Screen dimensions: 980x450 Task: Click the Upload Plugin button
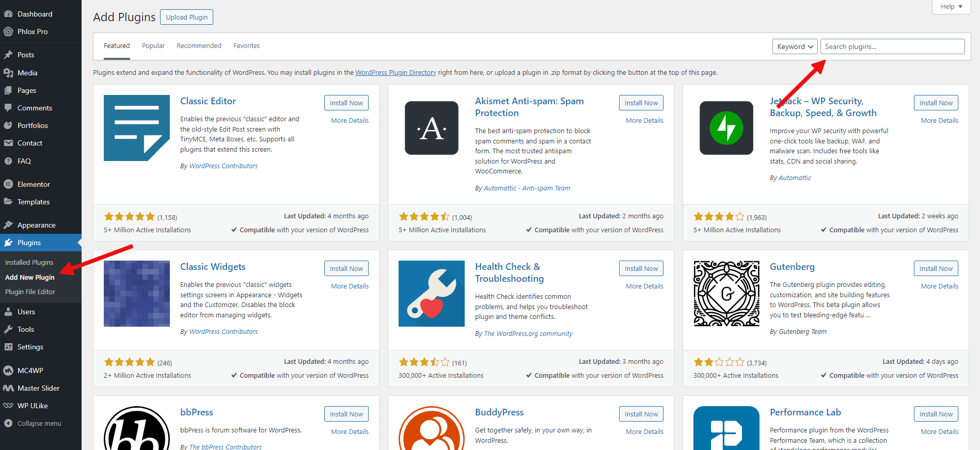(x=187, y=17)
